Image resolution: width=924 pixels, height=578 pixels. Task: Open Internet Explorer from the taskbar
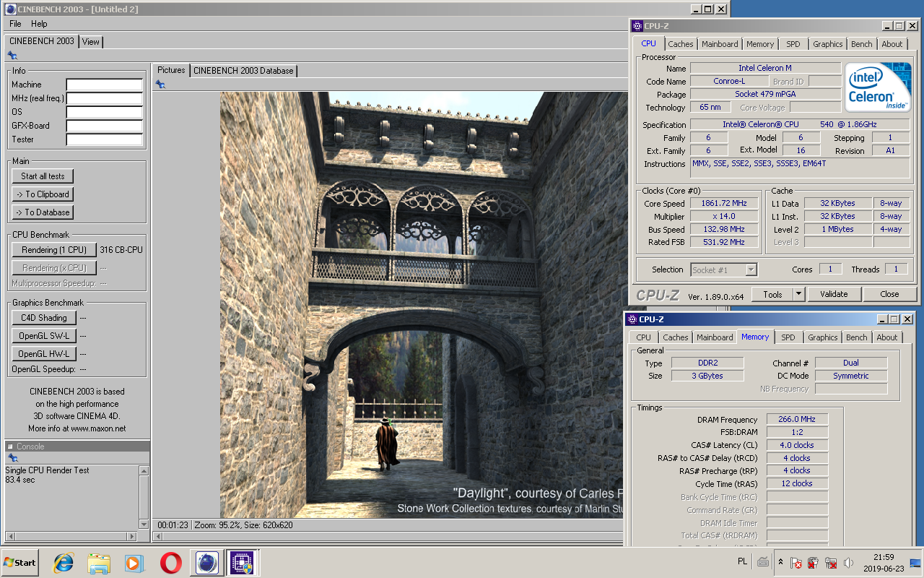pos(64,562)
